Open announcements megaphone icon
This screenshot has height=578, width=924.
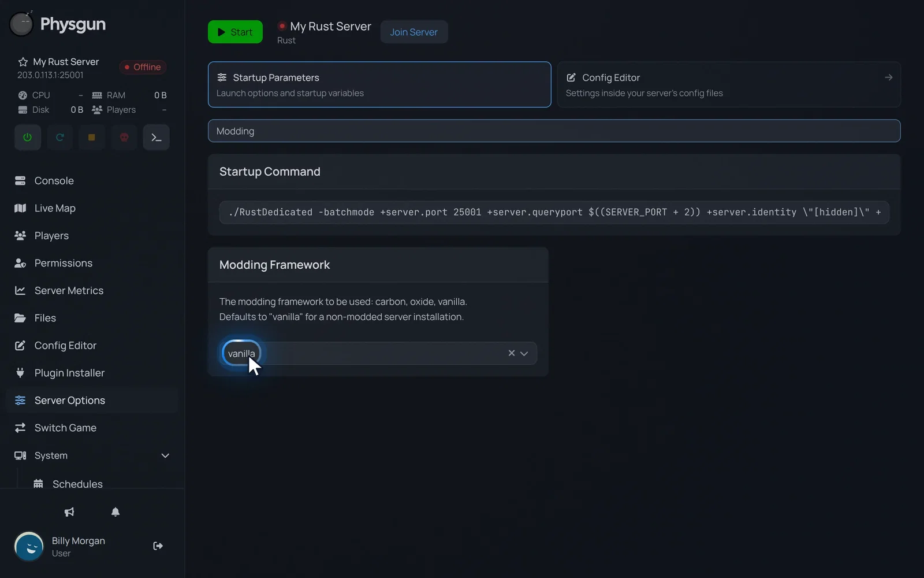coord(69,512)
